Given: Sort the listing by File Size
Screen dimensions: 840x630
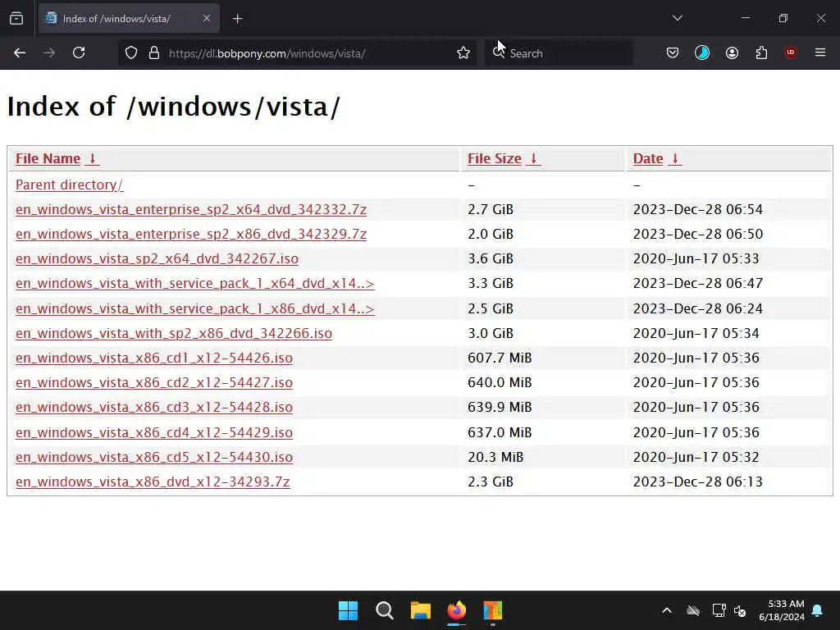Looking at the screenshot, I should [495, 158].
